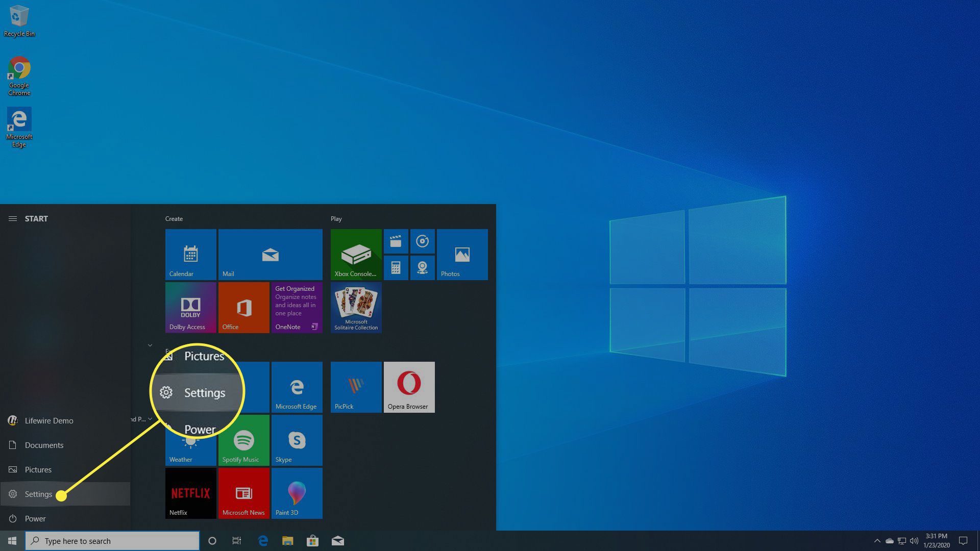This screenshot has height=551, width=980.
Task: Click the search input field in taskbar
Action: (112, 541)
